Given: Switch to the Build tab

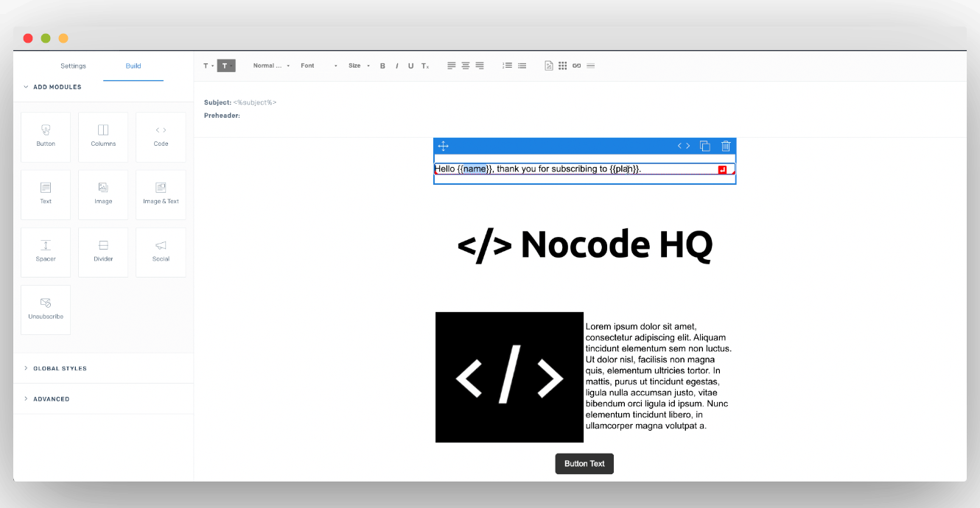Looking at the screenshot, I should point(133,66).
